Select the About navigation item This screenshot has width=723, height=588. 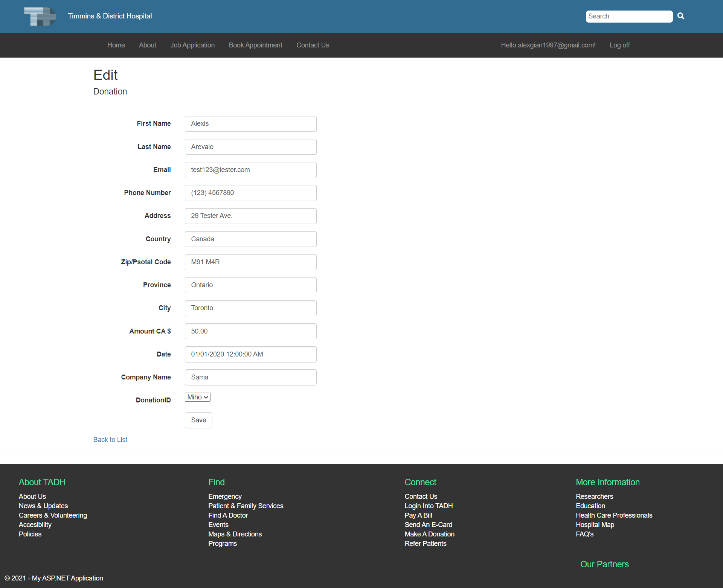pyautogui.click(x=147, y=45)
